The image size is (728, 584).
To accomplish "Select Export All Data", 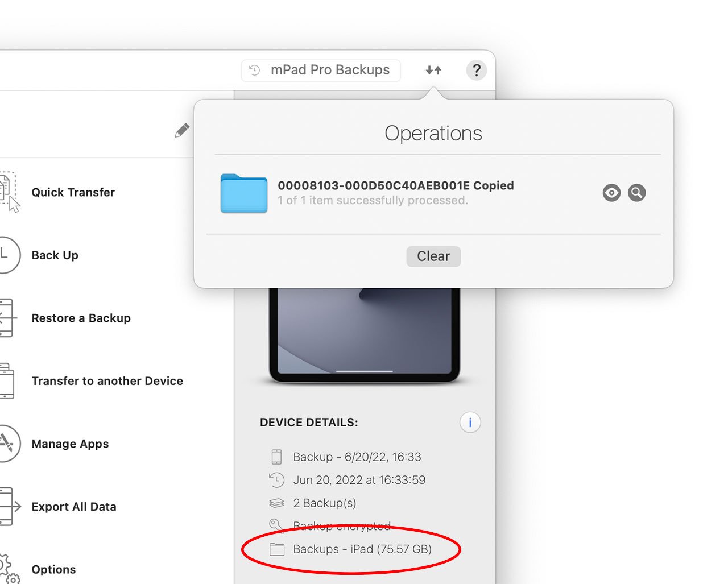I will pos(74,507).
